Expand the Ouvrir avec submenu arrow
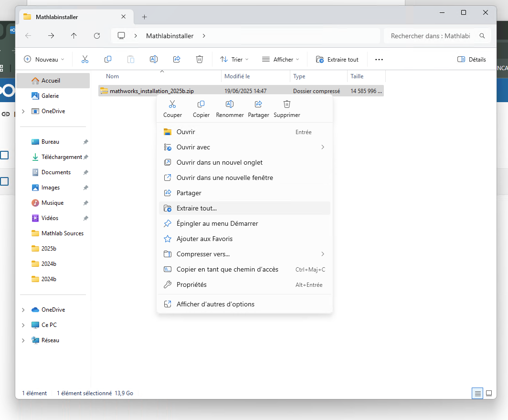 tap(323, 147)
